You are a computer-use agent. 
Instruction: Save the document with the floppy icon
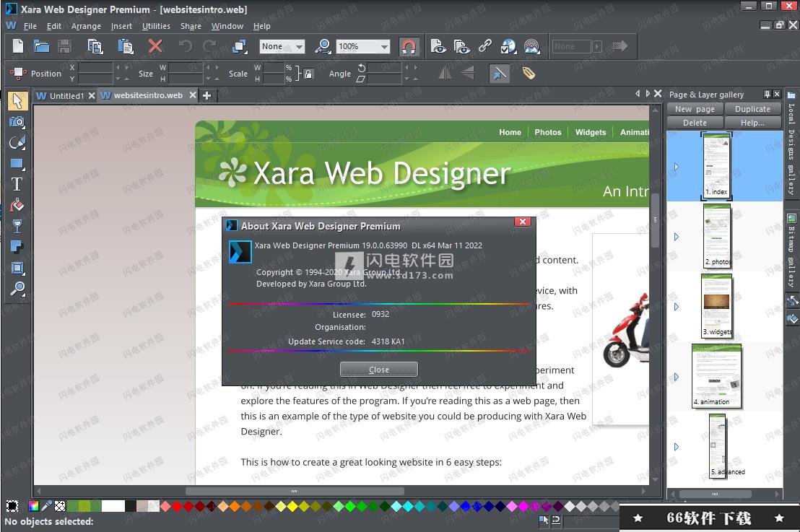point(65,46)
